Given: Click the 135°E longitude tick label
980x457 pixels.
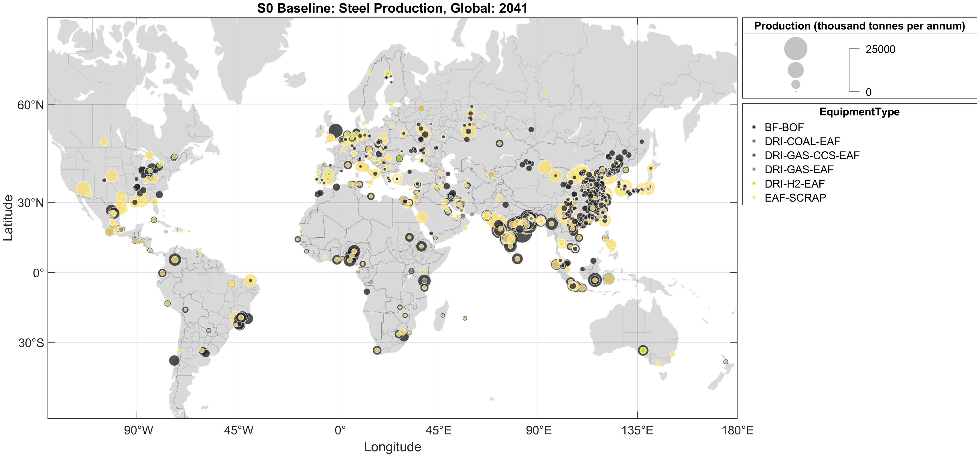Looking at the screenshot, I should (x=637, y=430).
